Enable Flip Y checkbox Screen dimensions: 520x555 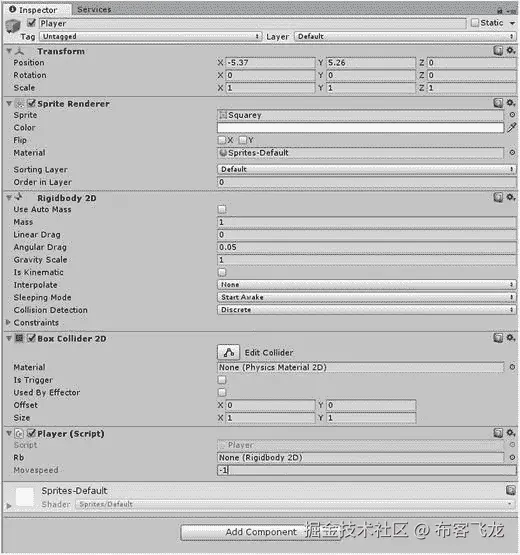click(243, 140)
